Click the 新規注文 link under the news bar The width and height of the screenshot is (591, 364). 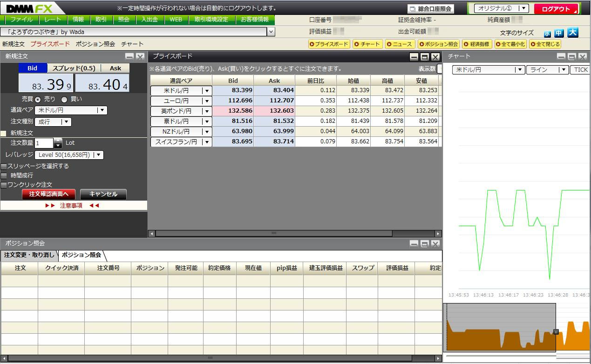14,44
